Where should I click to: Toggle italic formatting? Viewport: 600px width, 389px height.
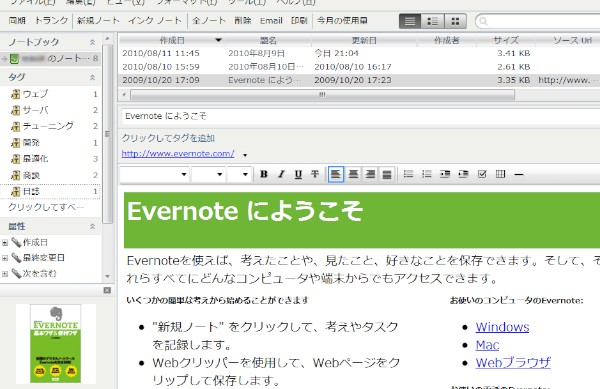click(x=281, y=174)
